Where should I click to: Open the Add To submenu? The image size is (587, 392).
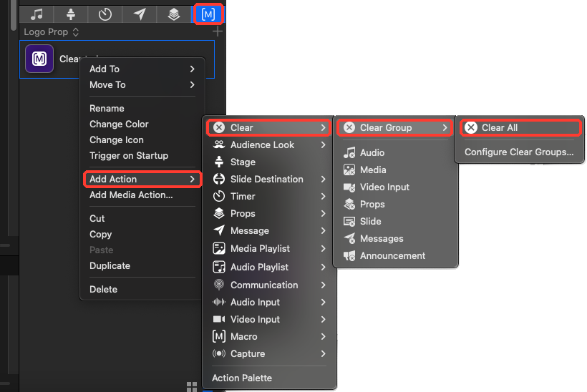tap(142, 69)
